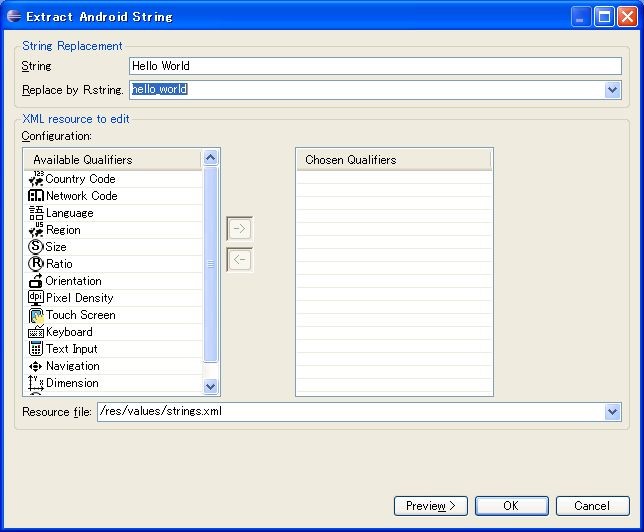The image size is (644, 532).
Task: Click the Text Input qualifier icon
Action: pyautogui.click(x=36, y=349)
